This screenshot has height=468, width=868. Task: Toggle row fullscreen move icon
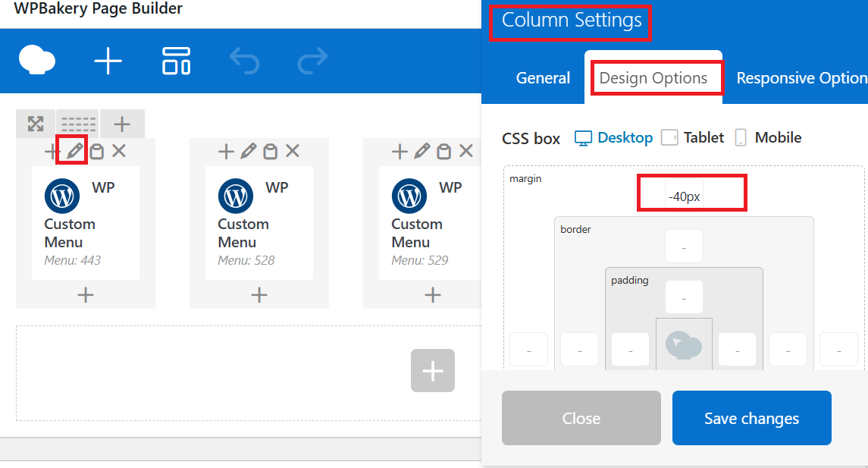tap(36, 124)
